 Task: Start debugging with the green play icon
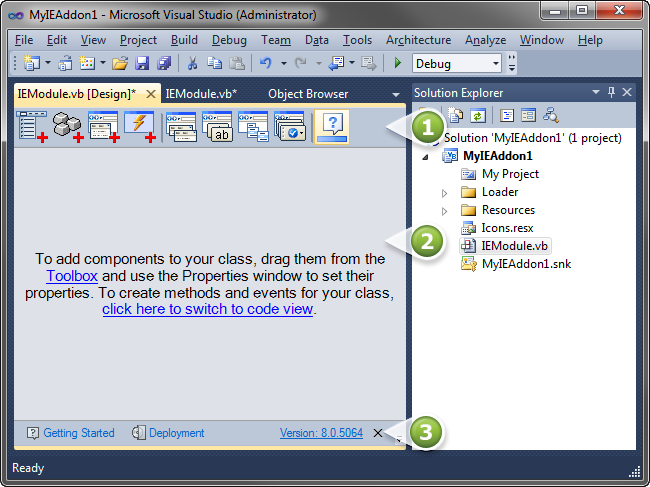398,63
